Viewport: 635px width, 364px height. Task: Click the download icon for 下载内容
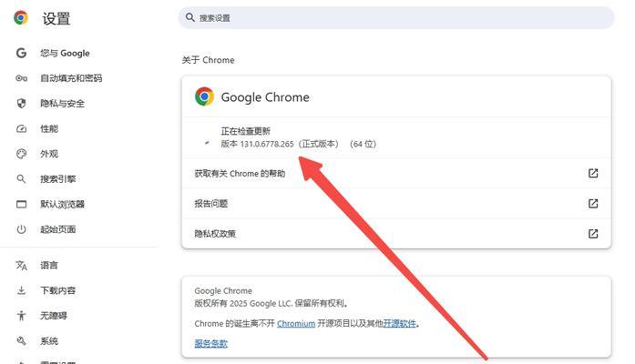[x=22, y=290]
